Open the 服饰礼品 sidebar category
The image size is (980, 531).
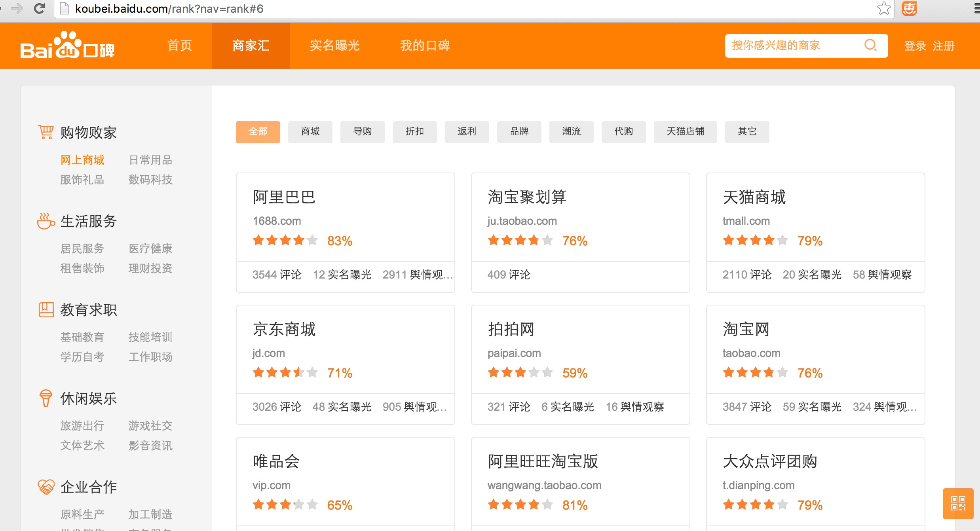point(82,180)
